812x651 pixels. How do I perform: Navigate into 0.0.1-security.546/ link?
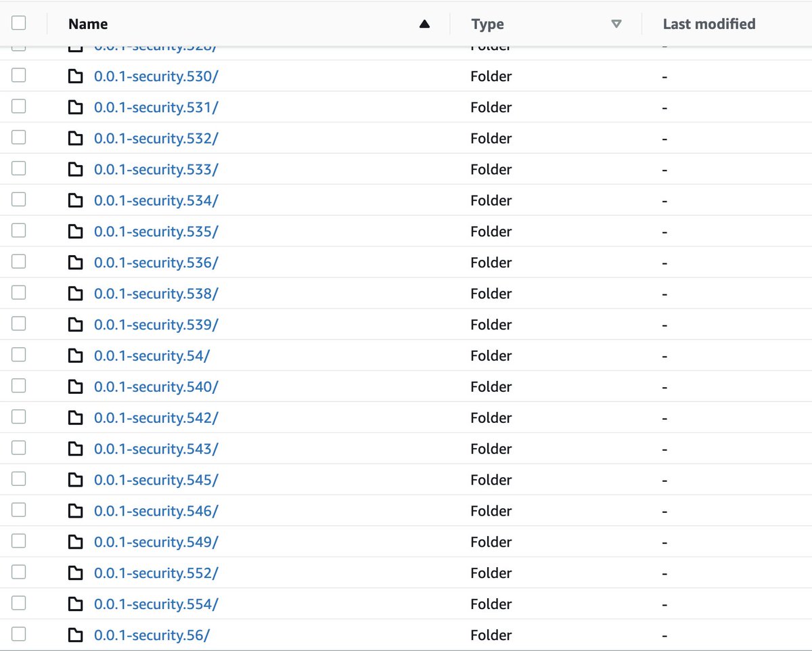(156, 512)
